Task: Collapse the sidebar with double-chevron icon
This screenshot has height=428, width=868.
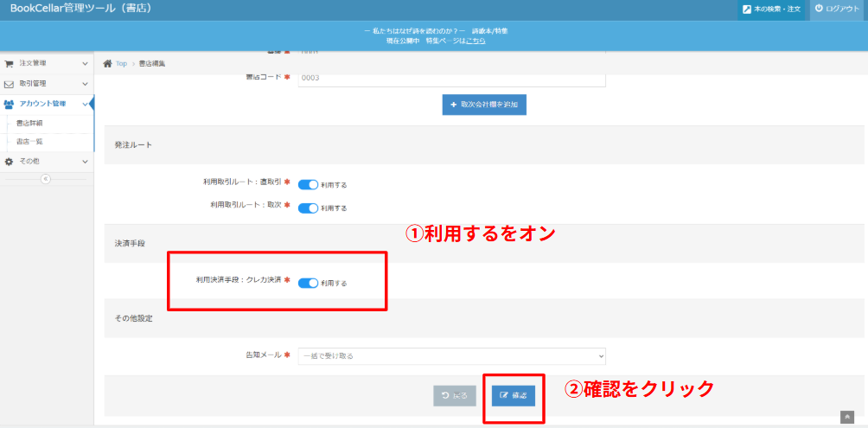Action: coord(46,179)
